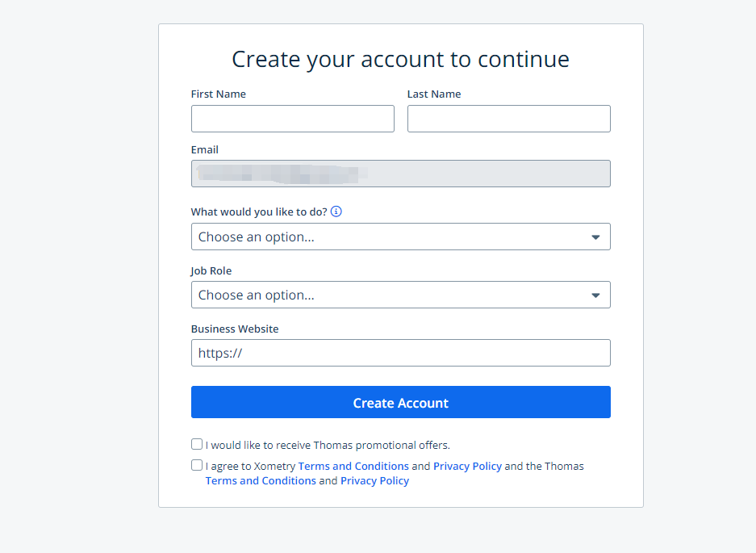The width and height of the screenshot is (756, 553).
Task: Click the Business Website https:// field
Action: [x=401, y=353]
